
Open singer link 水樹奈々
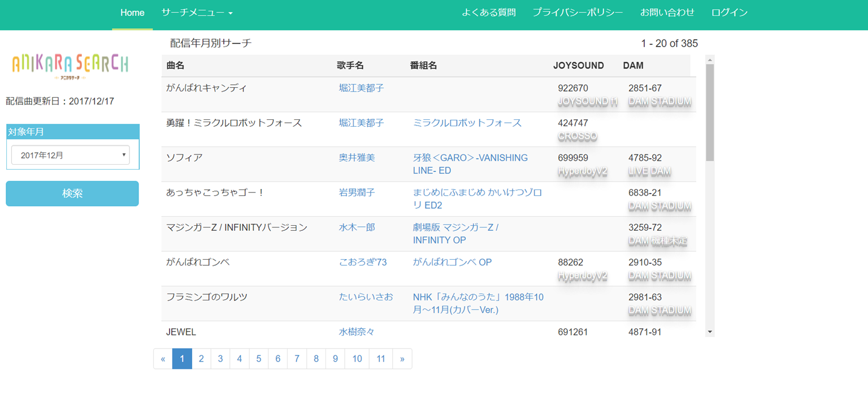coord(357,332)
